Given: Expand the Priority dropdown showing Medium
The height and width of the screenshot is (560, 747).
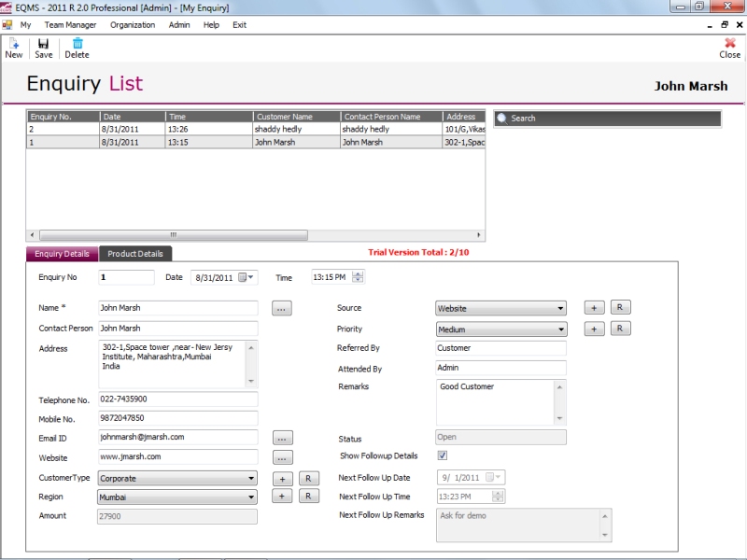Looking at the screenshot, I should [560, 329].
